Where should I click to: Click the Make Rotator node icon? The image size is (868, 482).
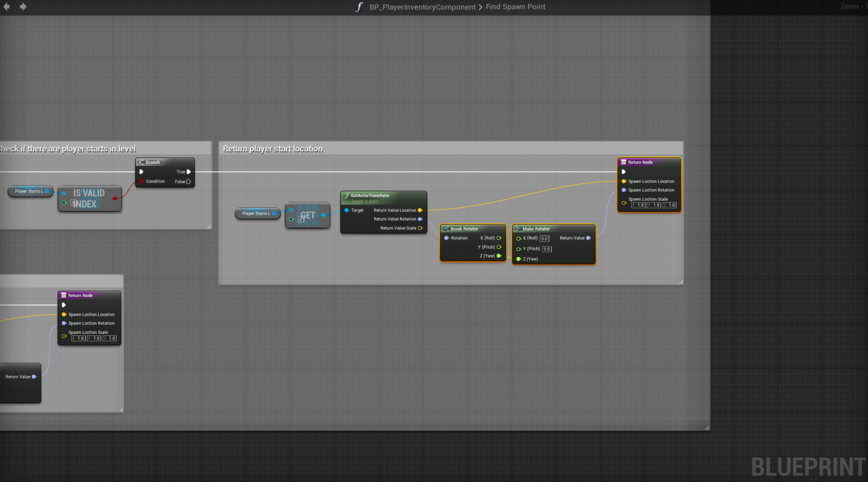pyautogui.click(x=518, y=229)
